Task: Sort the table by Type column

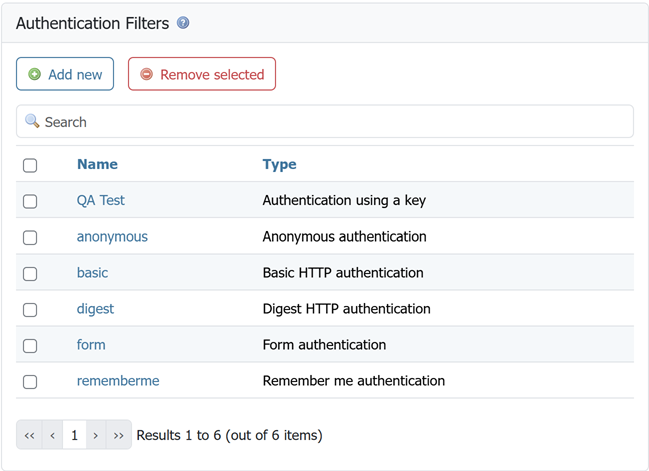Action: click(279, 164)
